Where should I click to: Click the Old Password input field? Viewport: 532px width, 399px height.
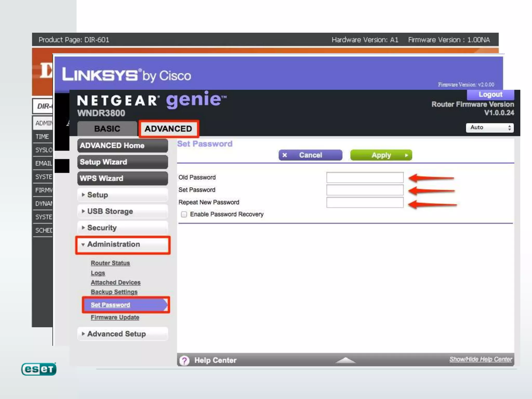coord(365,177)
